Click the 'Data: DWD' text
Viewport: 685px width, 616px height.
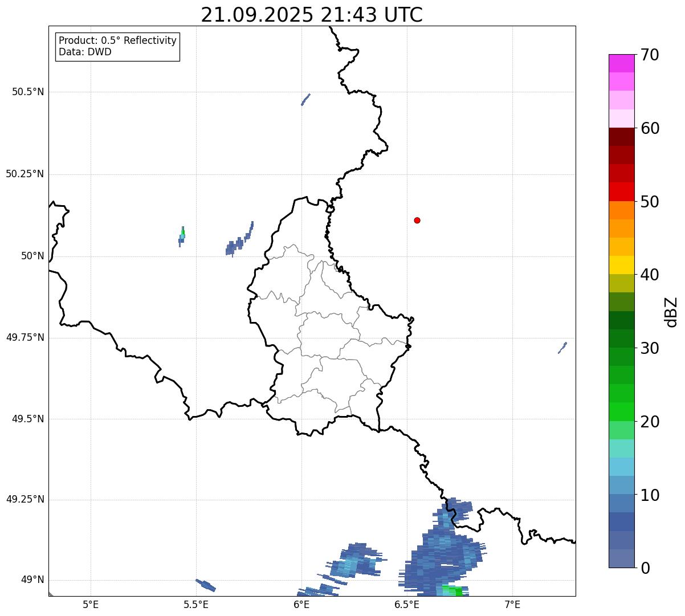(x=85, y=52)
